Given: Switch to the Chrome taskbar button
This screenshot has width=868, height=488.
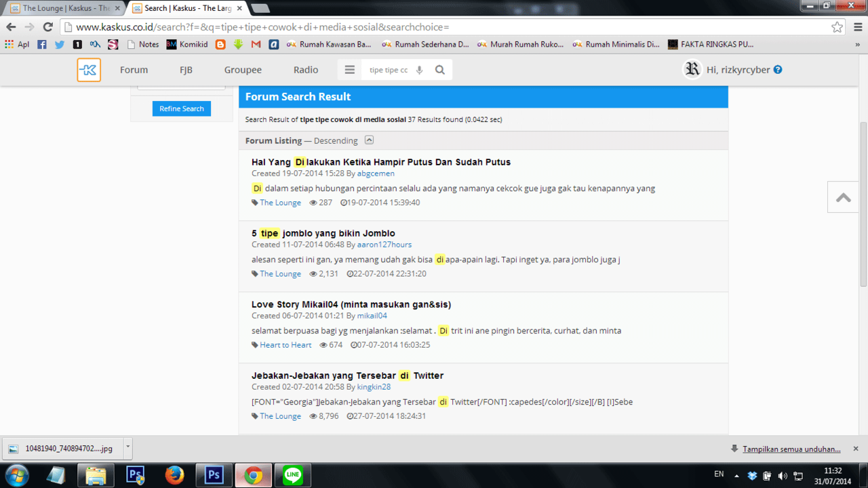Looking at the screenshot, I should point(254,475).
